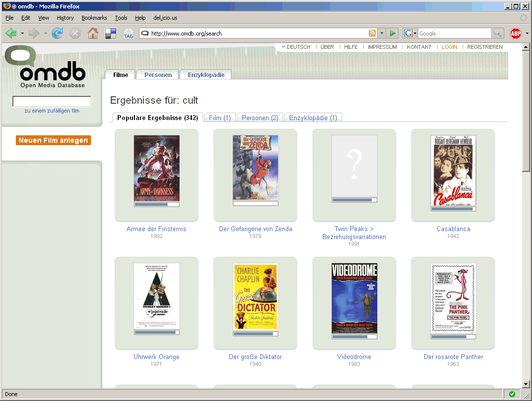Go to the Home page icon
Image resolution: width=532 pixels, height=401 pixels.
click(92, 33)
